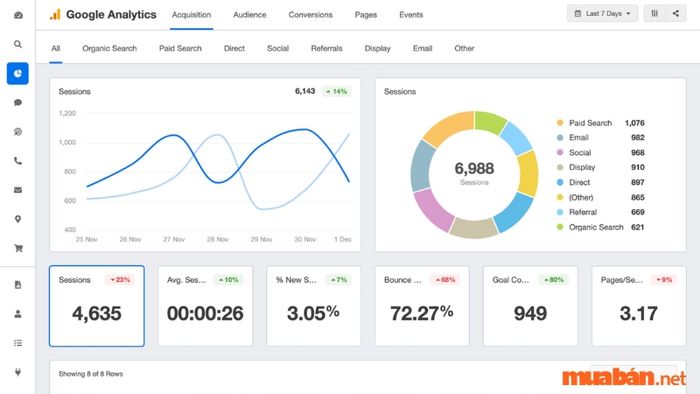Image resolution: width=700 pixels, height=394 pixels.
Task: Open the dashboard gauge icon in sidebar
Action: point(18,15)
